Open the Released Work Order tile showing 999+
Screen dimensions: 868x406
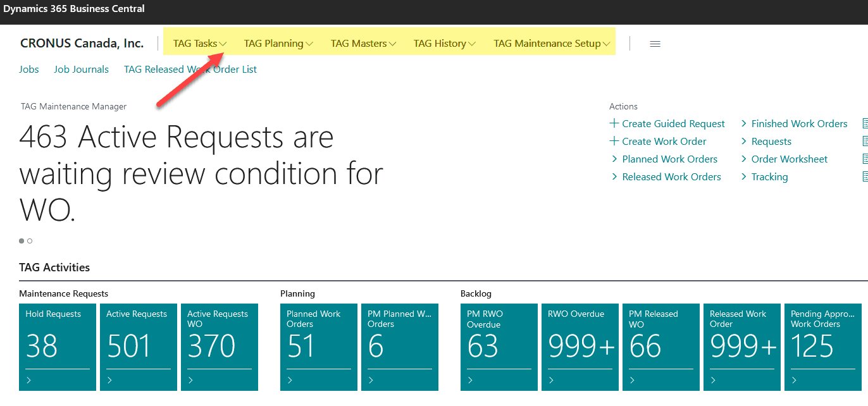coord(742,347)
